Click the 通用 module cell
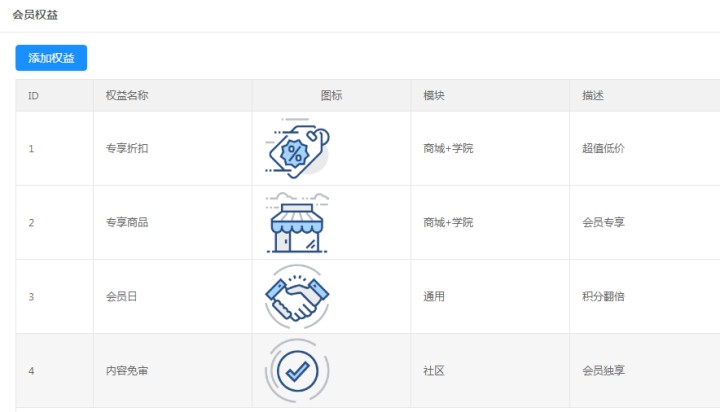The image size is (720, 412). [x=434, y=297]
